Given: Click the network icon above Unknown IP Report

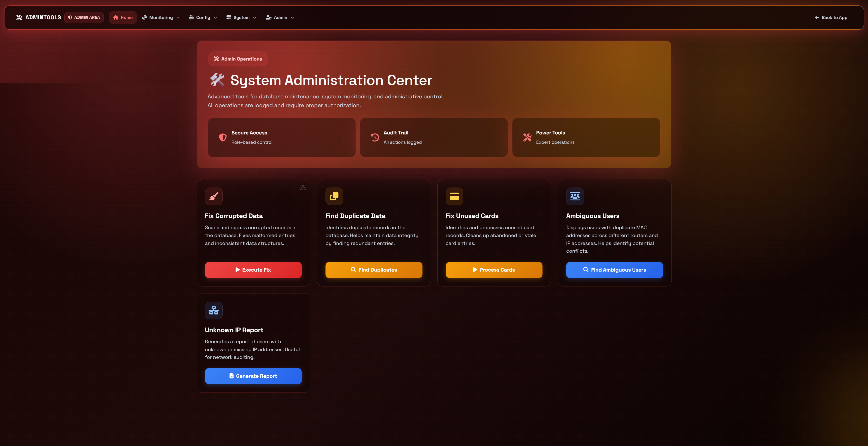Looking at the screenshot, I should pos(214,310).
